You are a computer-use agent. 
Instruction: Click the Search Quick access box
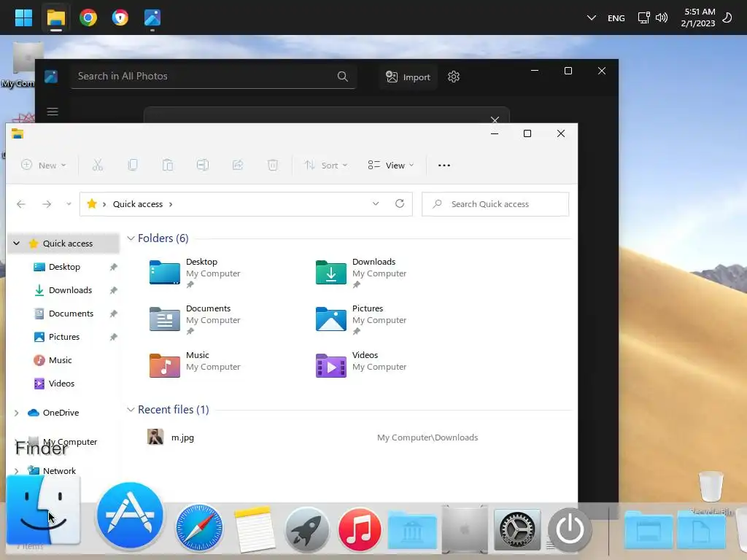pyautogui.click(x=495, y=204)
